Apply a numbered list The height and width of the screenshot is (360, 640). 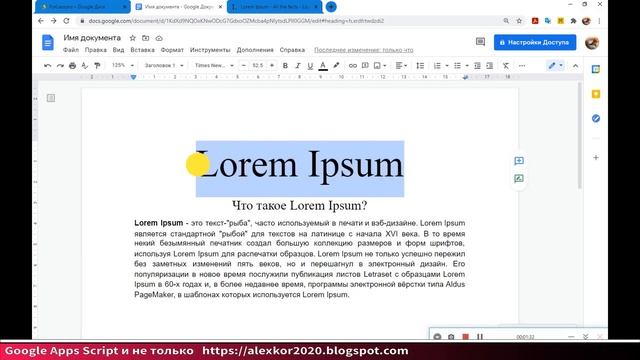[x=437, y=66]
